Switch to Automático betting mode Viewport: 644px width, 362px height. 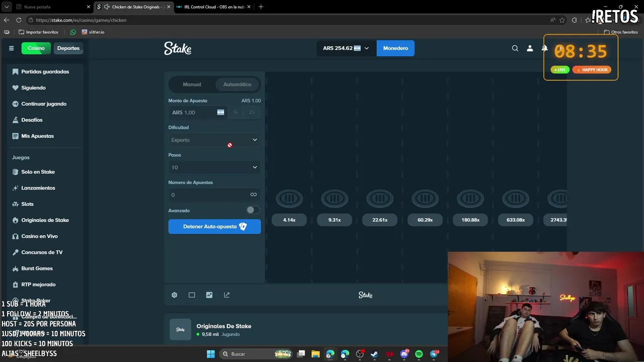(237, 84)
